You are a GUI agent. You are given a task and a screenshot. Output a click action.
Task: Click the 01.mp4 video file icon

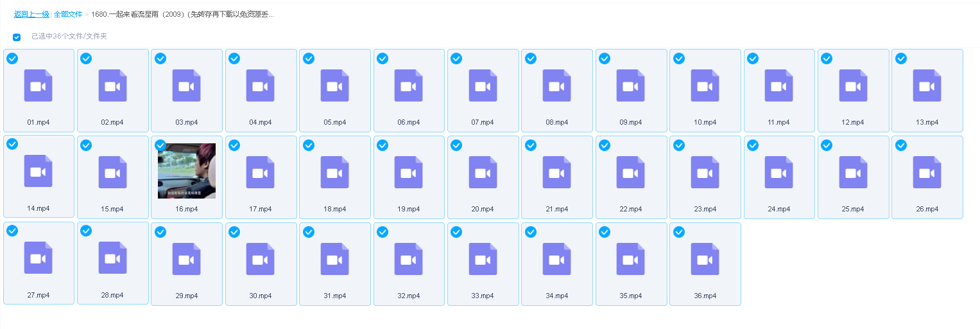click(x=39, y=85)
